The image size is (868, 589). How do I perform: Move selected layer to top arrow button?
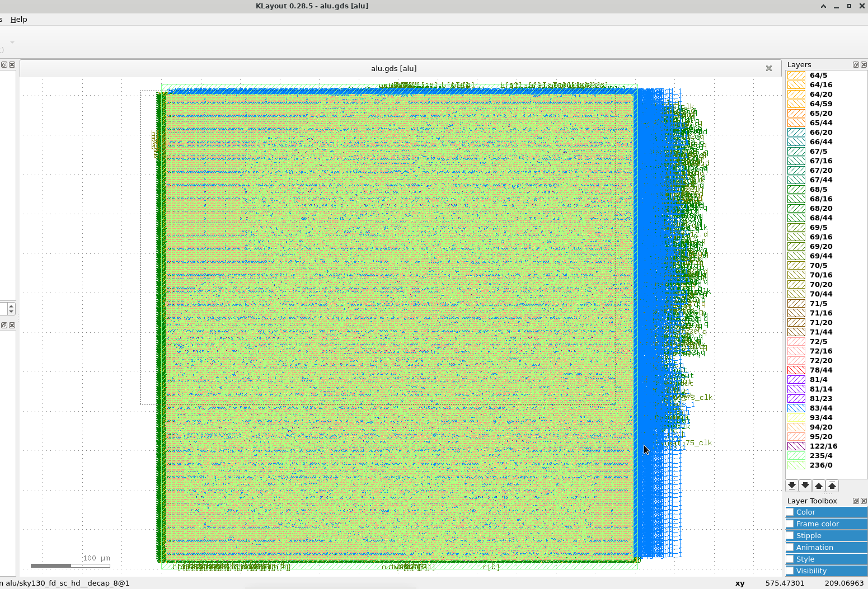[x=832, y=486]
